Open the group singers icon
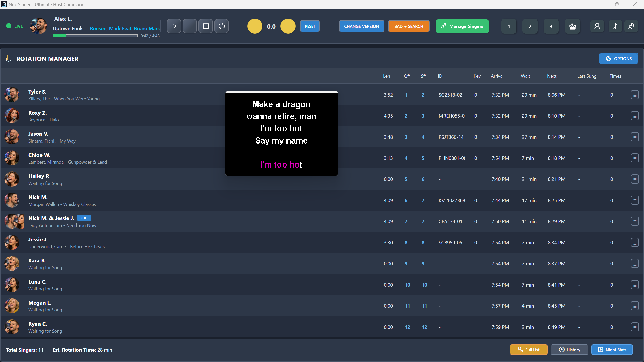 (631, 26)
